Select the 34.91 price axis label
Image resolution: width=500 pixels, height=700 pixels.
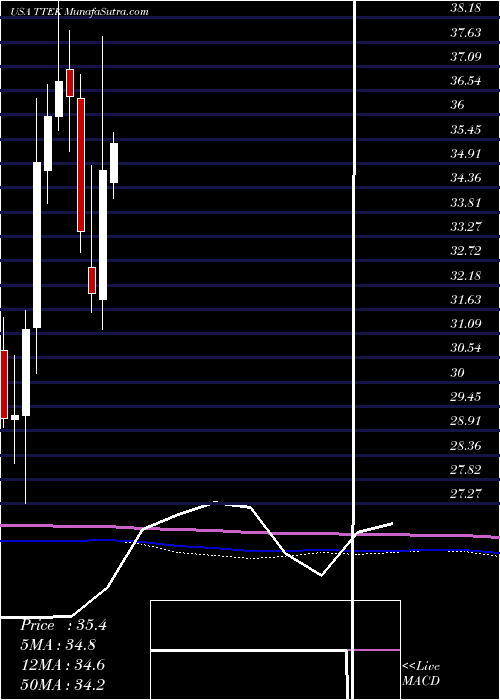(x=466, y=154)
